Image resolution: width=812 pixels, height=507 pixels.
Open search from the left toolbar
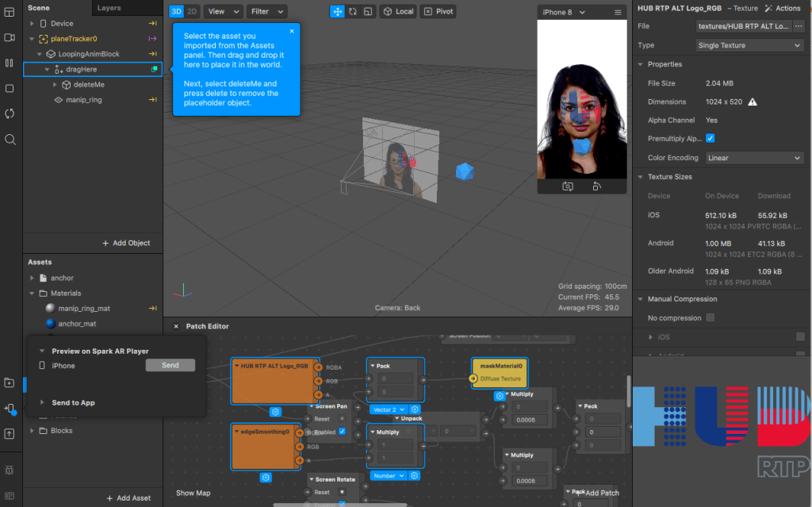click(x=10, y=140)
